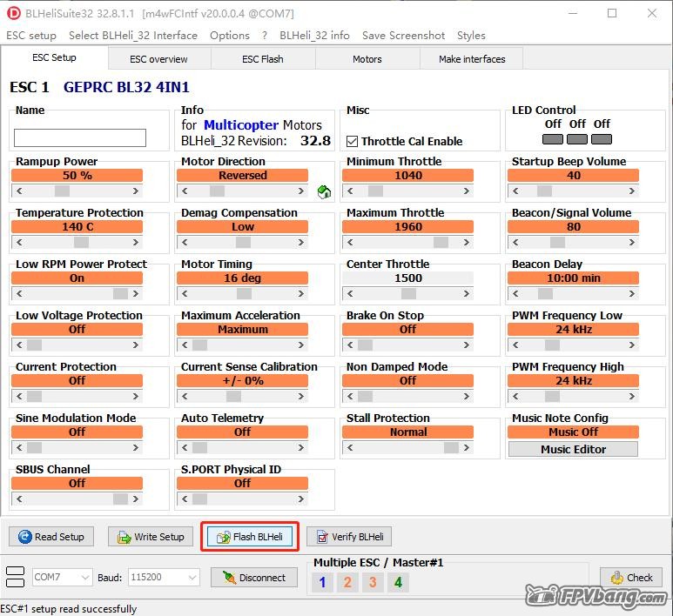The width and height of the screenshot is (673, 616).
Task: Decrease Current Sense Calibration left arrow
Action: click(185, 397)
